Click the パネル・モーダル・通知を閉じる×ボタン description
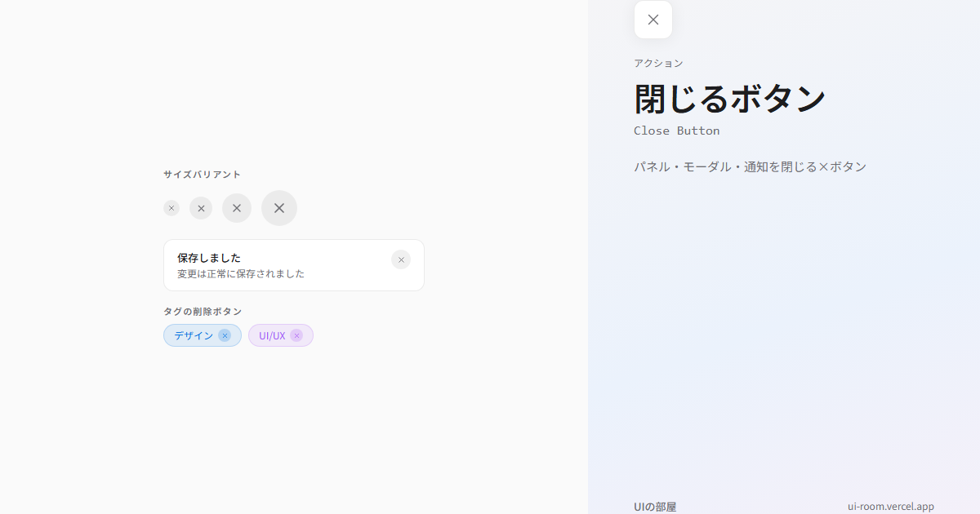Viewport: 980px width, 514px height. (750, 166)
